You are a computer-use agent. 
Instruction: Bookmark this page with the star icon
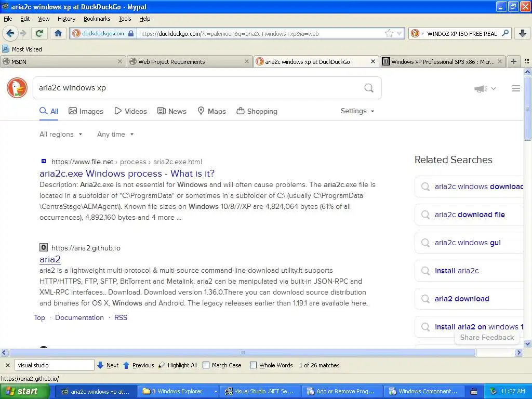389,33
